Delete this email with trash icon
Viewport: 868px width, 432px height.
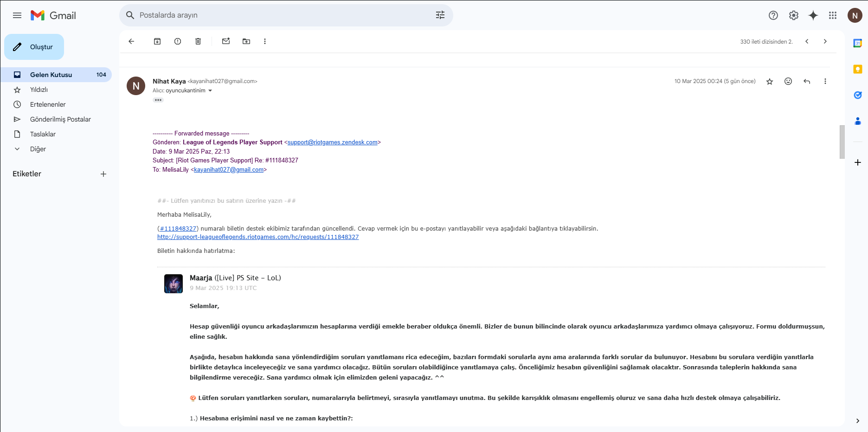point(198,41)
